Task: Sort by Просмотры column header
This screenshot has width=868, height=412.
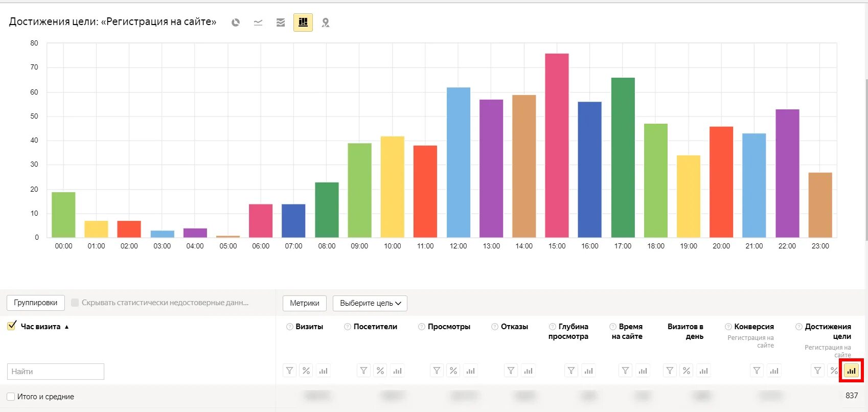Action: coord(449,327)
